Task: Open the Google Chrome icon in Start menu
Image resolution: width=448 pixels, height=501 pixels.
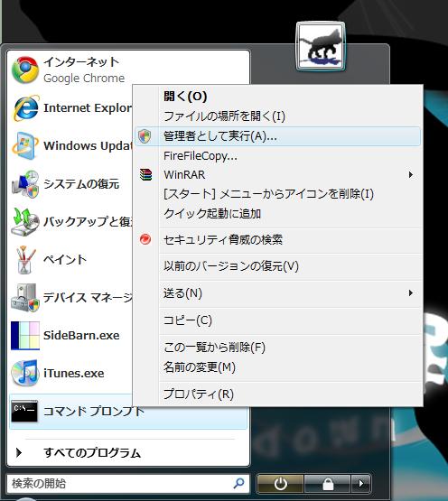Action: (25, 70)
